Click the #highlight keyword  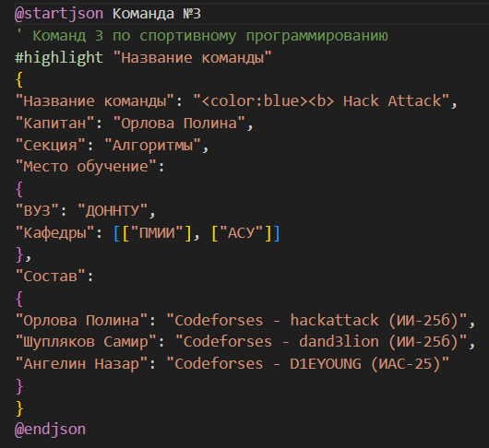click(x=59, y=58)
